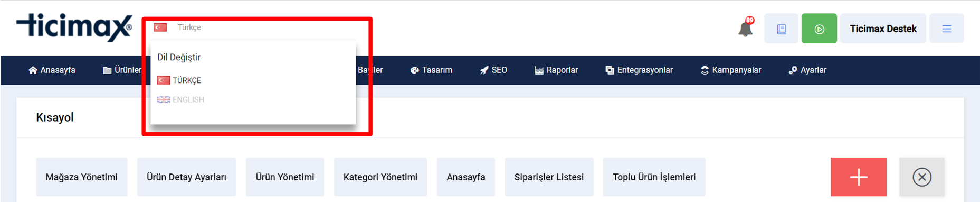Image resolution: width=980 pixels, height=202 pixels.
Task: Expand the Türkçe language dropdown
Action: click(189, 27)
